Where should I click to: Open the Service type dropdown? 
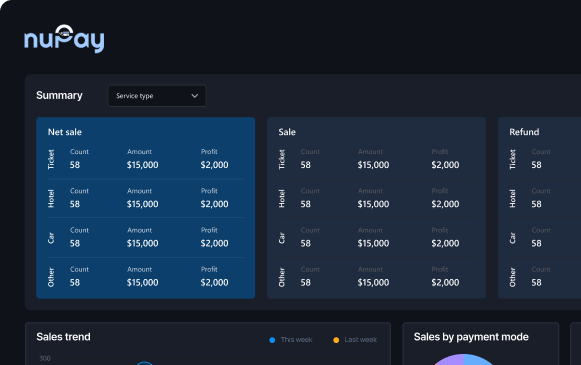click(x=157, y=96)
